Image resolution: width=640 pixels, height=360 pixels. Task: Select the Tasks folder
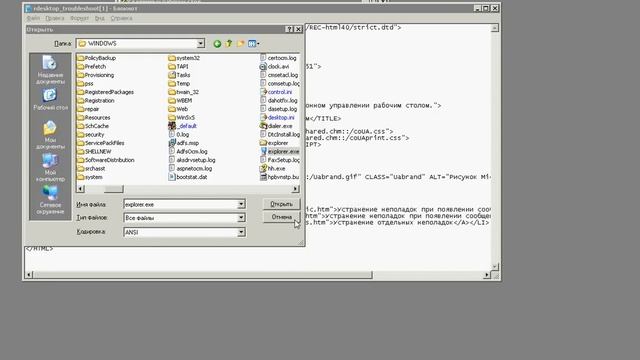[179, 75]
